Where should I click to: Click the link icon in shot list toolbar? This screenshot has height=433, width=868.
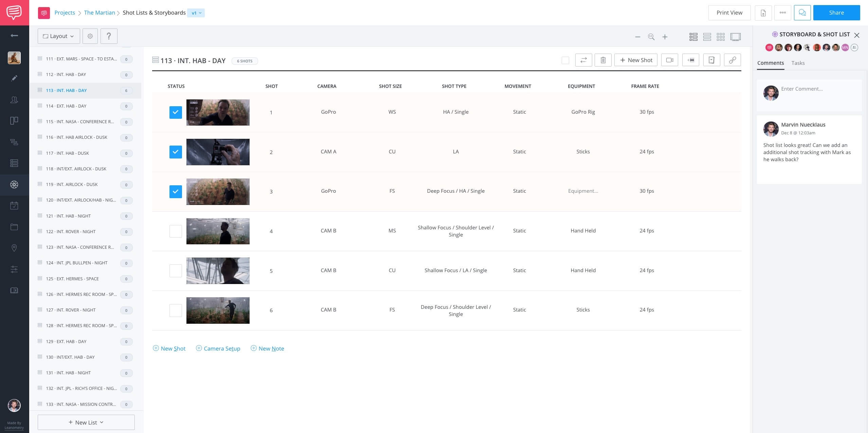[733, 60]
